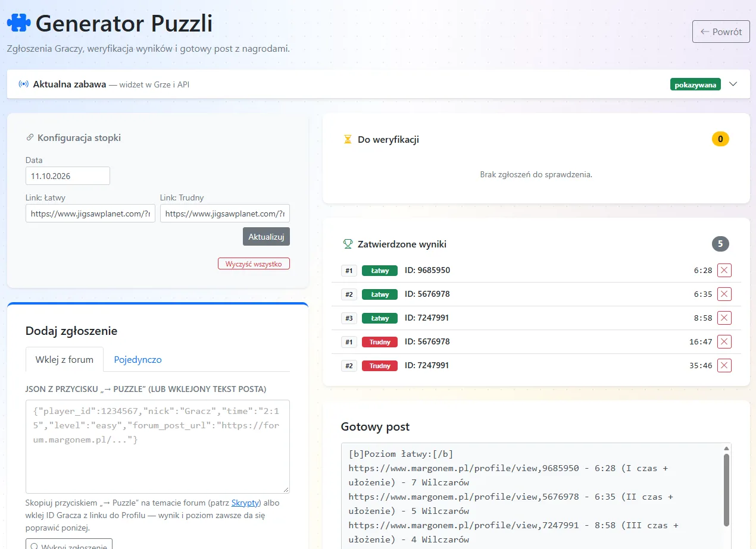Screen dimensions: 756x549
Task: Click the broadcast icon beside Aktualna zabawa
Action: (24, 84)
